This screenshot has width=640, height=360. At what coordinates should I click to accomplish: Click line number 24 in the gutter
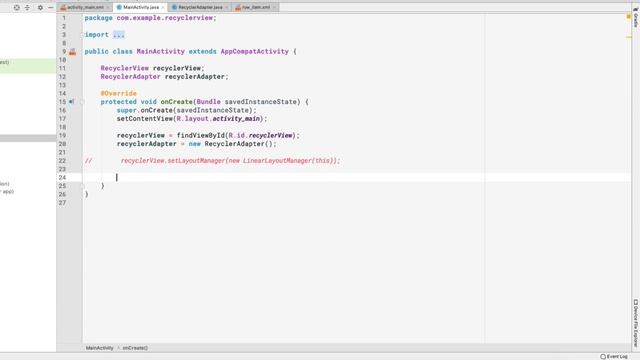point(62,178)
